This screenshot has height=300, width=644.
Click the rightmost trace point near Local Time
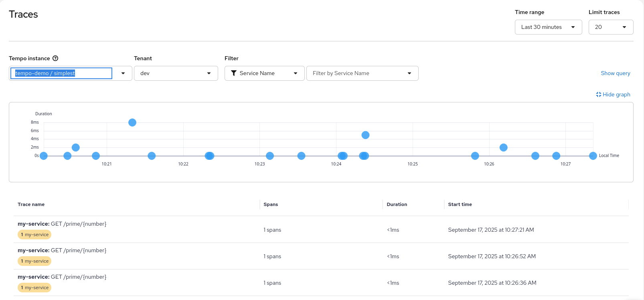pos(593,156)
